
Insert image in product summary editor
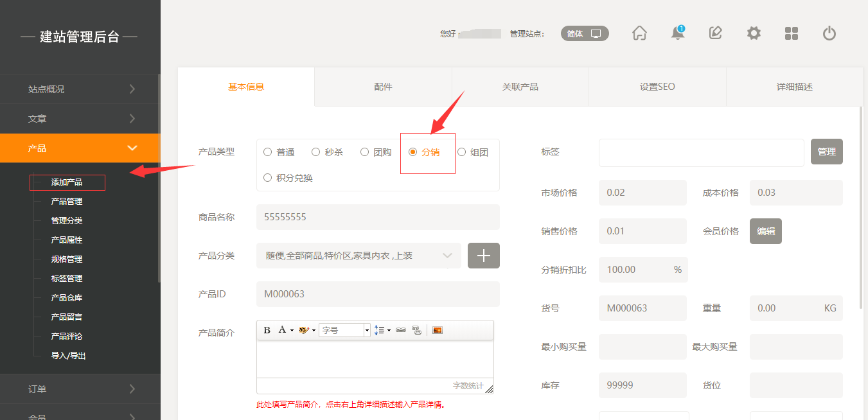[438, 330]
